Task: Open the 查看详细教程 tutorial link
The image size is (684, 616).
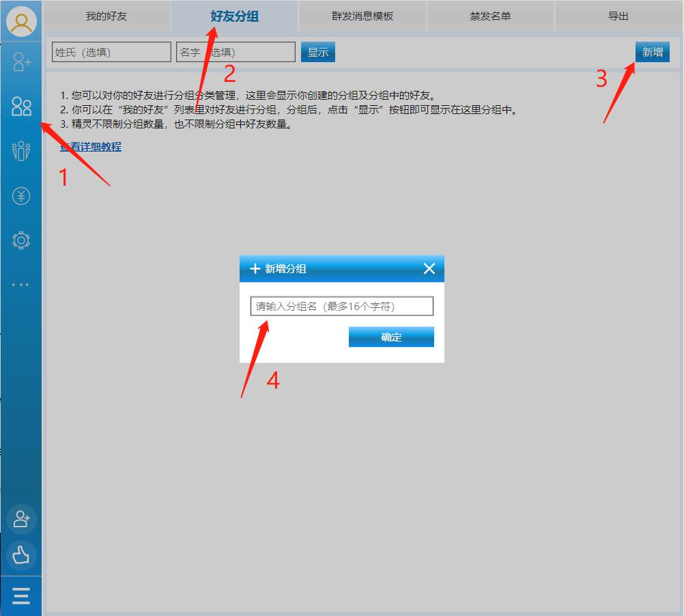Action: click(90, 147)
